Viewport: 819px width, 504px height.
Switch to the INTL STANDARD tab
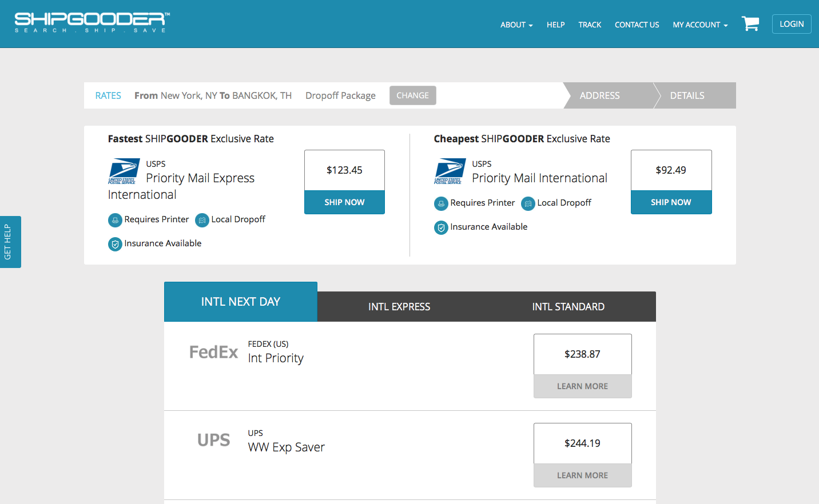coord(568,306)
